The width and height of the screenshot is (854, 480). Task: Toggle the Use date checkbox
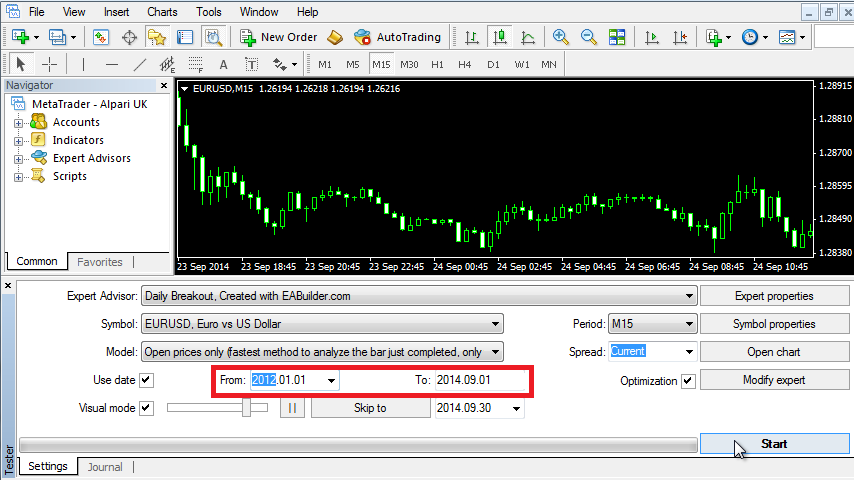point(147,380)
